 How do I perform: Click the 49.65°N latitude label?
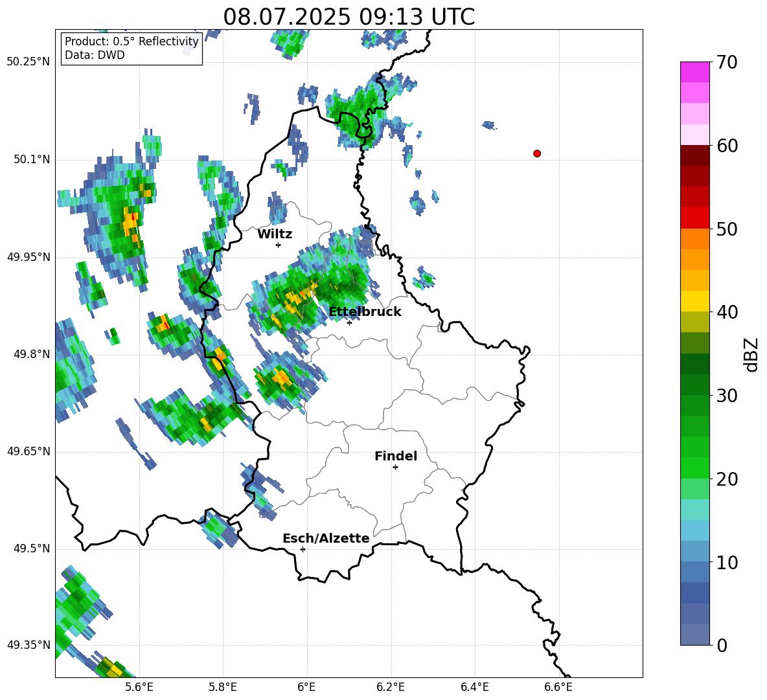28,452
